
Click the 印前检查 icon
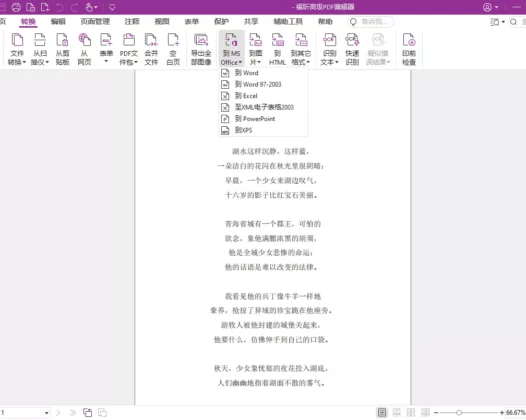click(x=409, y=49)
